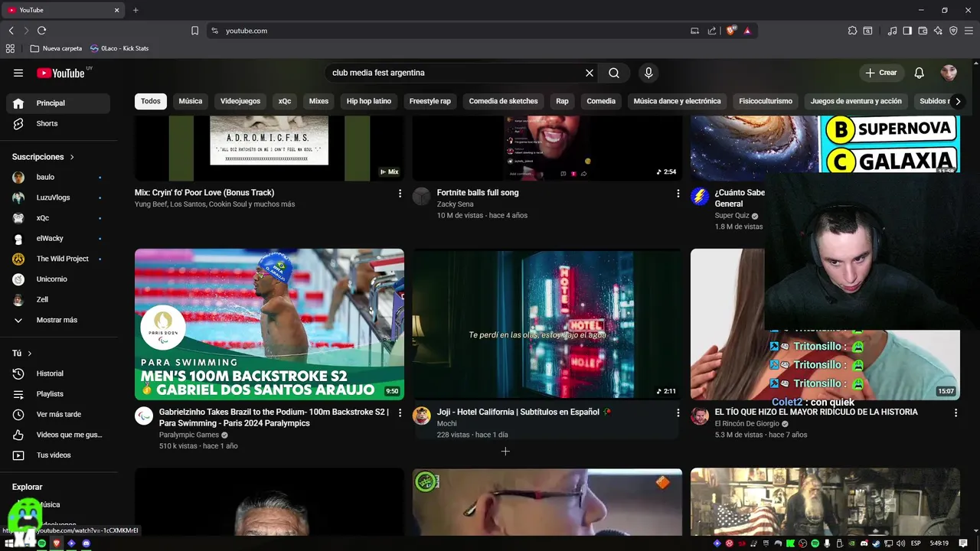Open the xQc channel in subscriptions

(x=58, y=218)
